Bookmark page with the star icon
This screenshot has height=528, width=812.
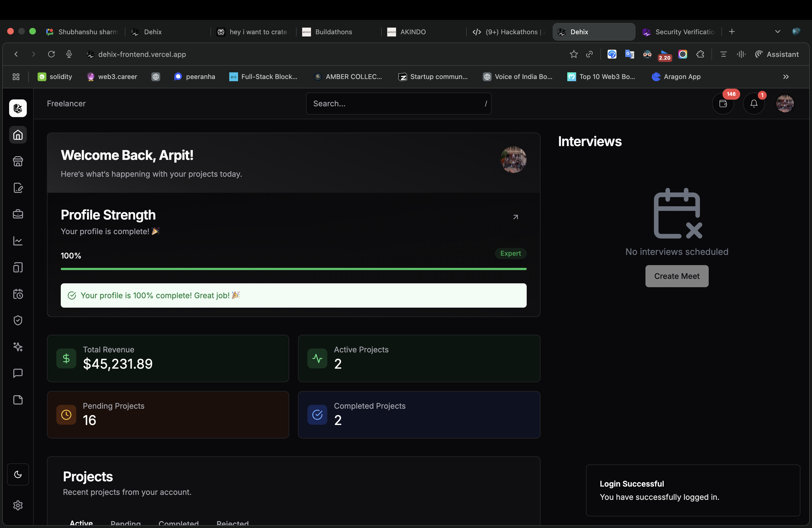[574, 54]
